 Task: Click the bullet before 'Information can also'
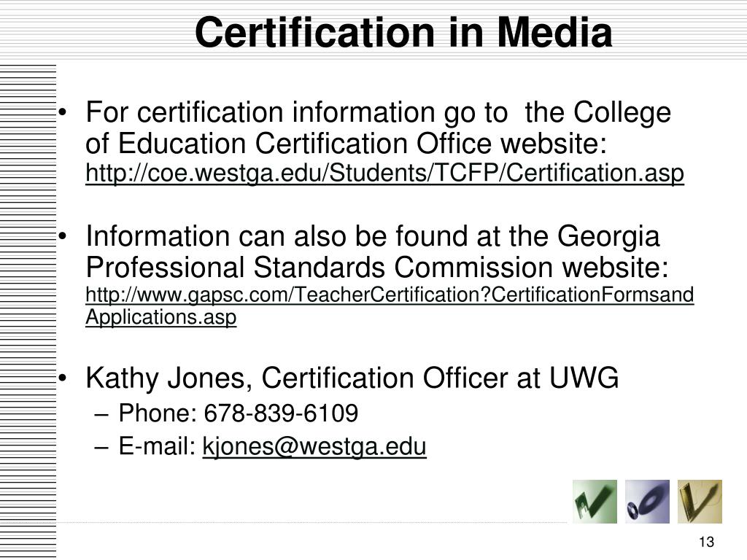tap(63, 237)
